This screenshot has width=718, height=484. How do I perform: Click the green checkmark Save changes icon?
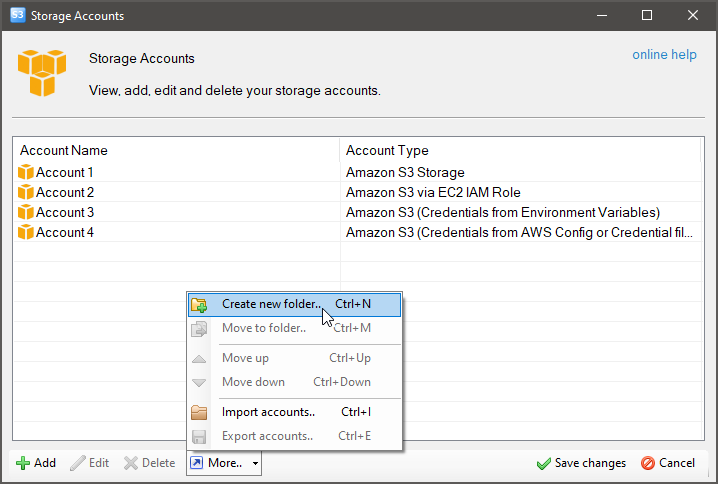(543, 463)
